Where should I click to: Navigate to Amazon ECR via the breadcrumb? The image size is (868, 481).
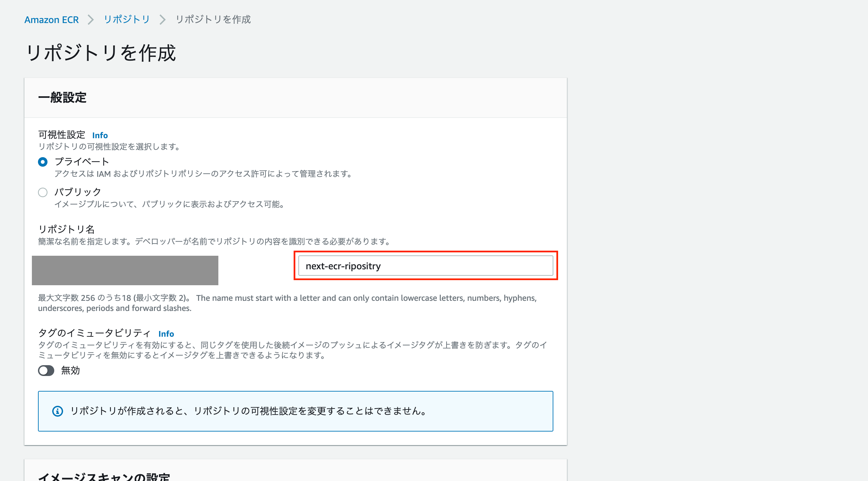(x=52, y=20)
